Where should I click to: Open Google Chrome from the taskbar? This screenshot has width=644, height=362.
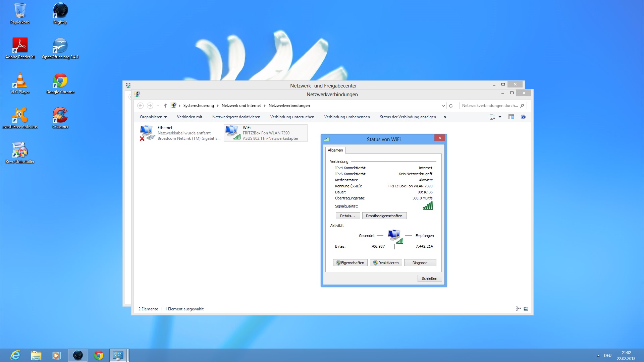99,355
